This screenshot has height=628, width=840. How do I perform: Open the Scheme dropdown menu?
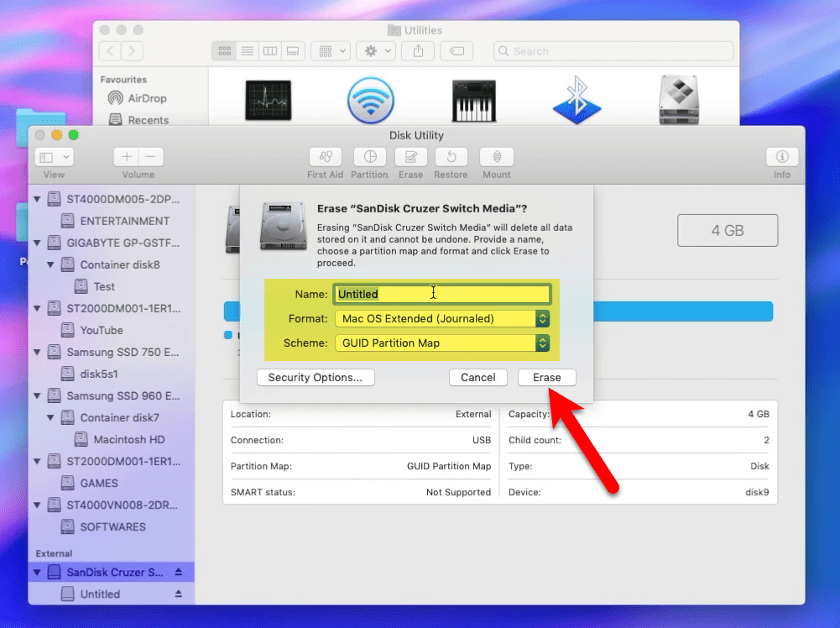[x=442, y=343]
